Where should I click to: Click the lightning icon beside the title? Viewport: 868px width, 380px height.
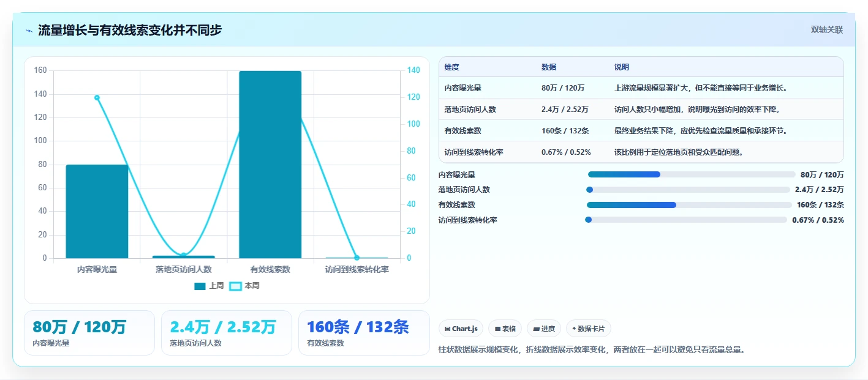tap(29, 31)
